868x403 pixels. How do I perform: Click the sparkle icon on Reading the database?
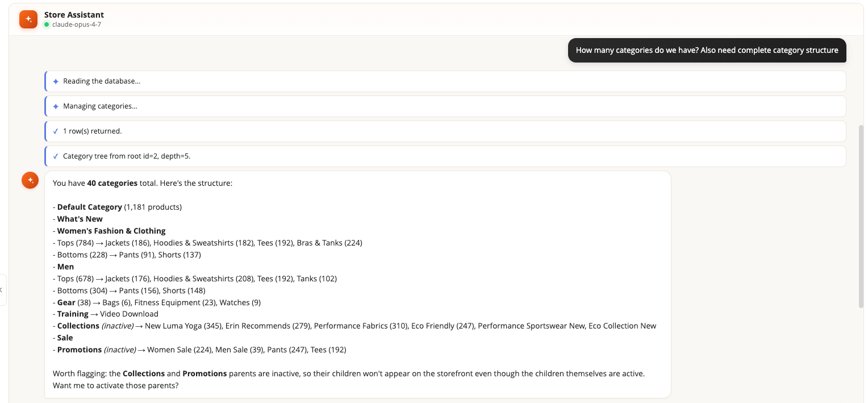[x=56, y=81]
